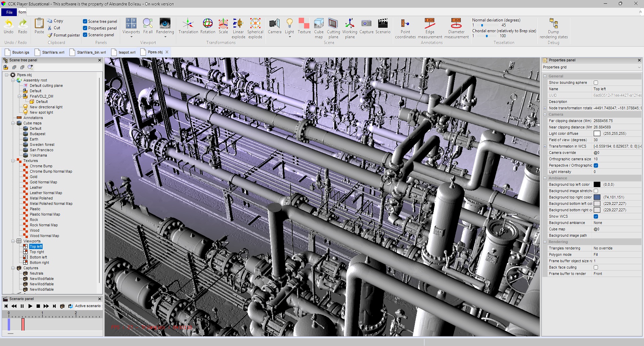
Task: Uncheck the Scene tree panel checkbox
Action: click(85, 21)
